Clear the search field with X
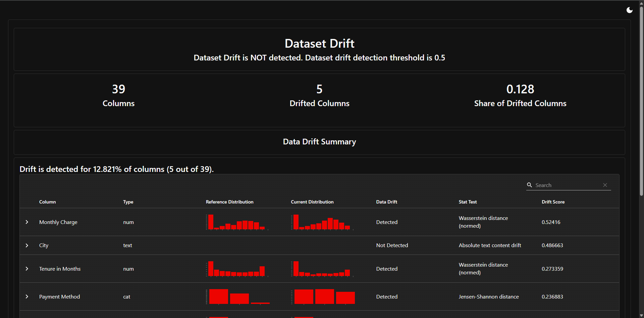 click(x=605, y=185)
